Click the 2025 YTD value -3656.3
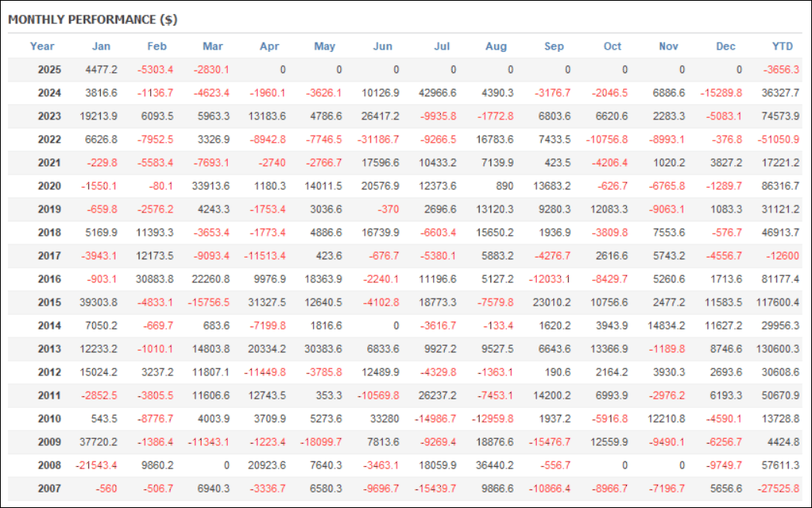This screenshot has width=812, height=508. click(x=781, y=70)
